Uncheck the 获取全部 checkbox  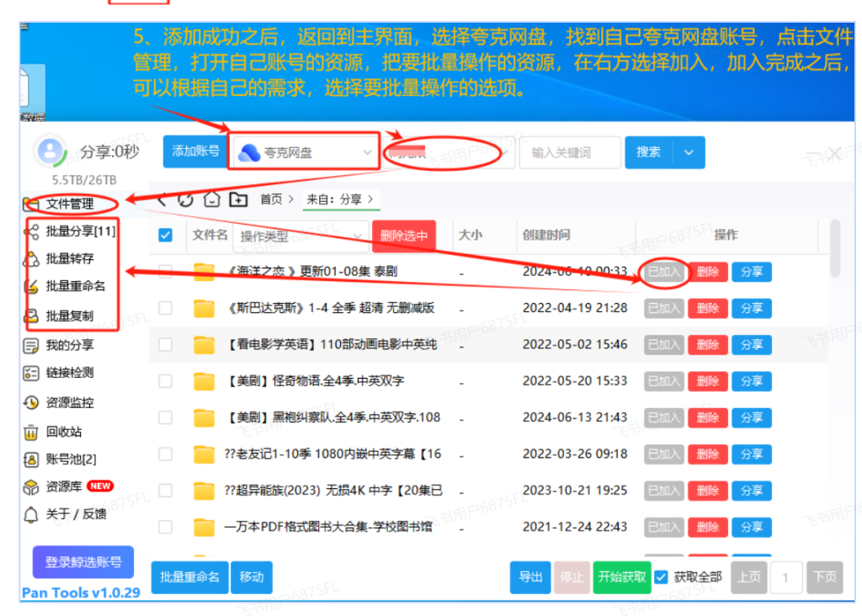(x=662, y=576)
